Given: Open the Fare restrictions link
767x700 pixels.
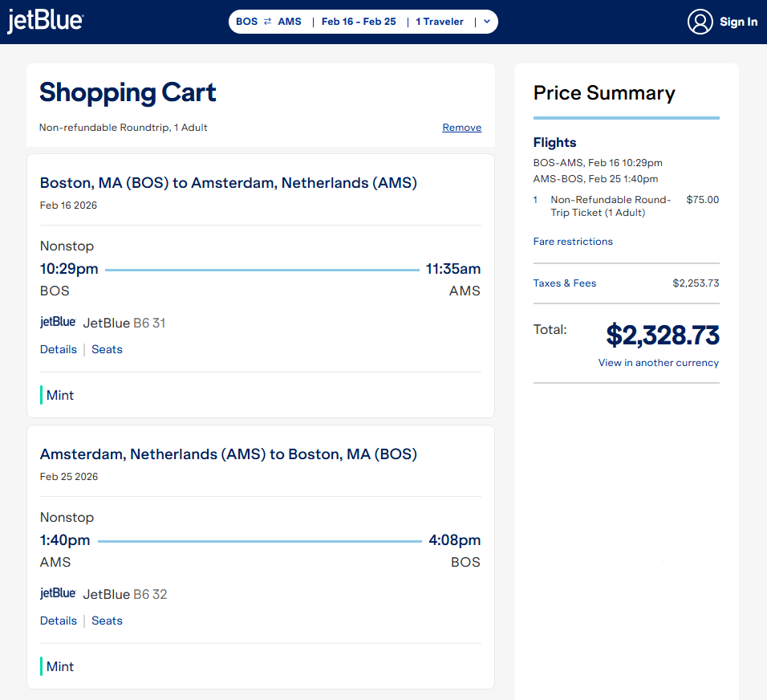Looking at the screenshot, I should (573, 242).
